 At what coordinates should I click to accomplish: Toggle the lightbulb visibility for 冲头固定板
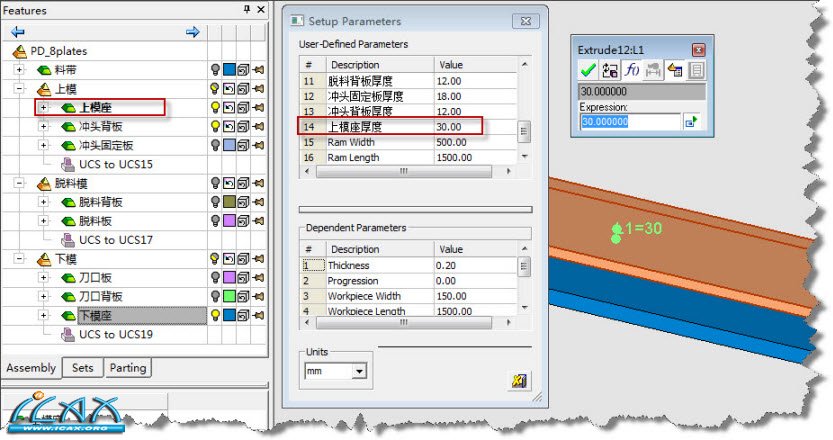(x=215, y=145)
